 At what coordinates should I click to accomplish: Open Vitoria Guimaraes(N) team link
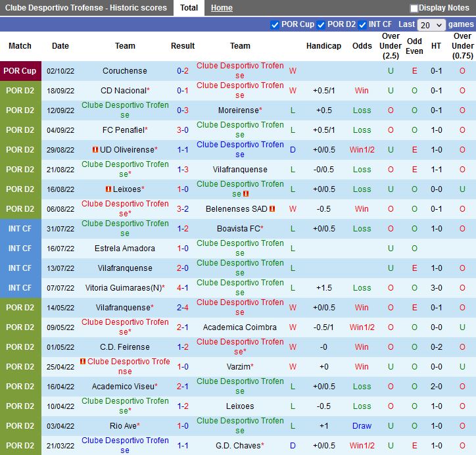coord(124,288)
